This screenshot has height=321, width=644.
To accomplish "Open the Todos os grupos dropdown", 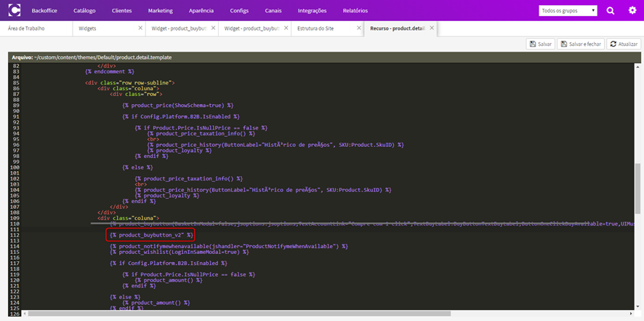I will [568, 11].
